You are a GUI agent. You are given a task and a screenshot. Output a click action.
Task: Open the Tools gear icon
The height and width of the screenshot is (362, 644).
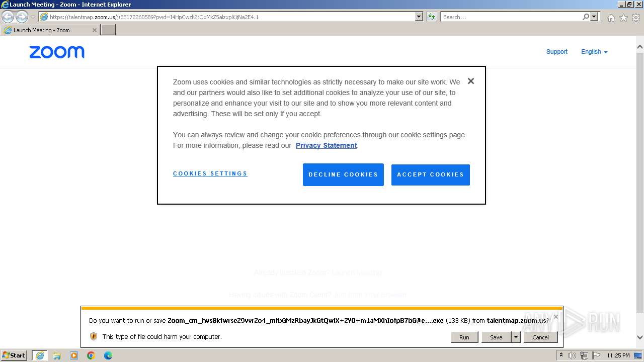(635, 18)
